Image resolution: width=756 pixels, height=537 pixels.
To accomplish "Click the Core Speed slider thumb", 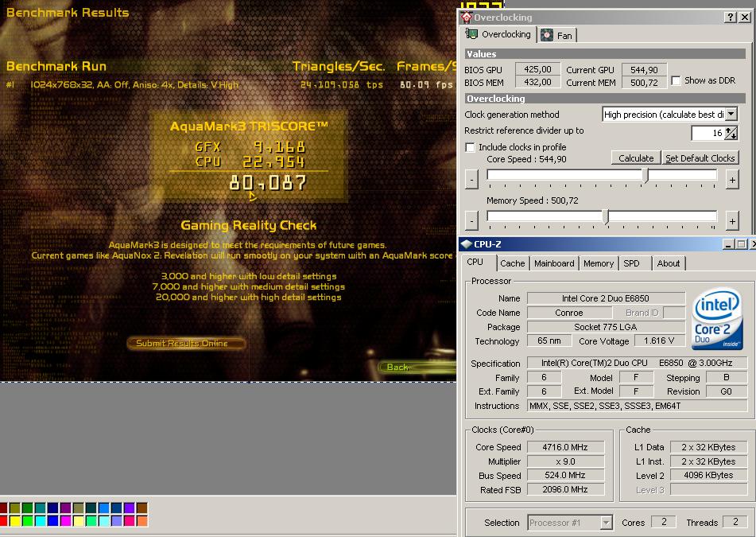I will [646, 175].
